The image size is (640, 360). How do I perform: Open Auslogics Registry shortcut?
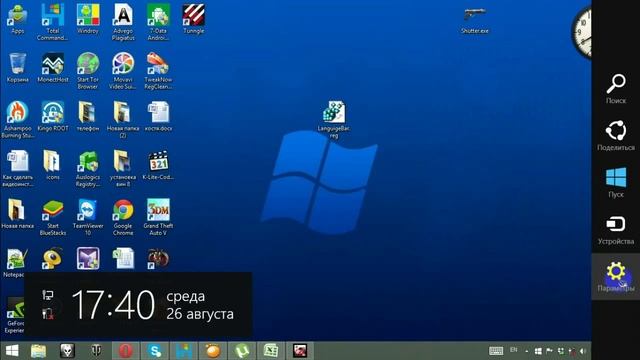coord(88,168)
